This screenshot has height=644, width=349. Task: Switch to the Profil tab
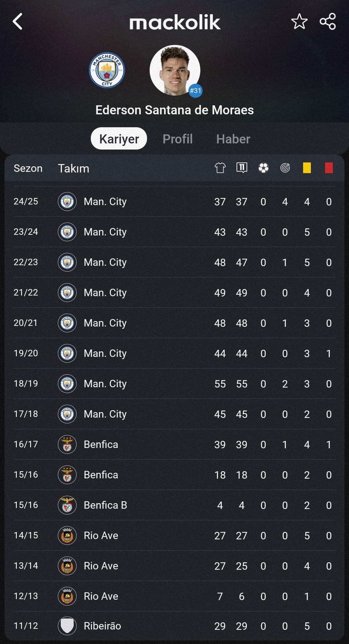pos(178,139)
